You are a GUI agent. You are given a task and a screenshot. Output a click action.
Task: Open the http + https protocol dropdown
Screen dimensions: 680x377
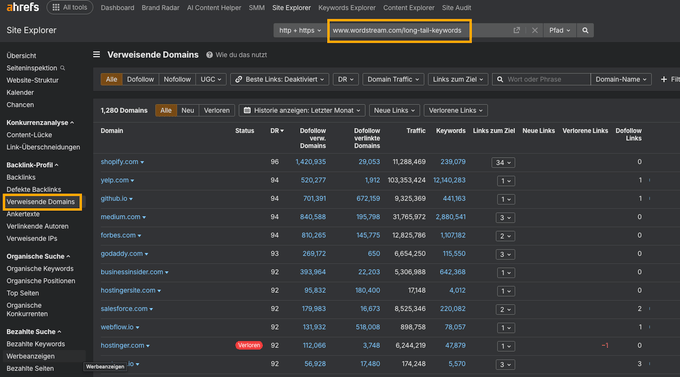coord(300,30)
